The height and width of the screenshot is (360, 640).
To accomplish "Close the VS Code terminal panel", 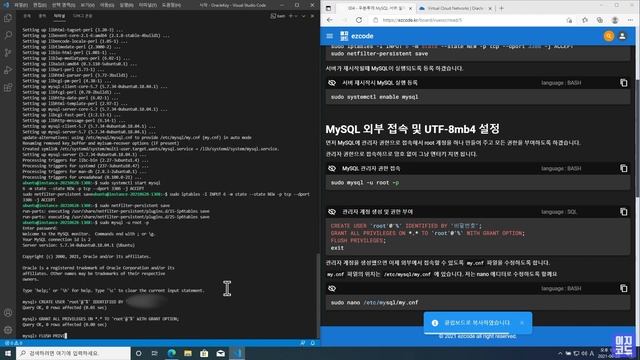I will coord(312,16).
